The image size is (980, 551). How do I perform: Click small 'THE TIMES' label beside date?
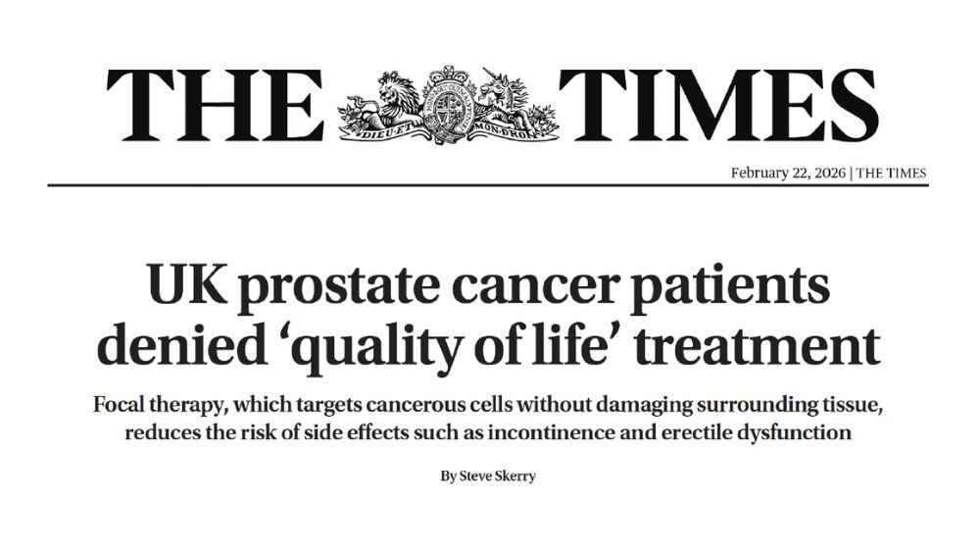(x=892, y=174)
